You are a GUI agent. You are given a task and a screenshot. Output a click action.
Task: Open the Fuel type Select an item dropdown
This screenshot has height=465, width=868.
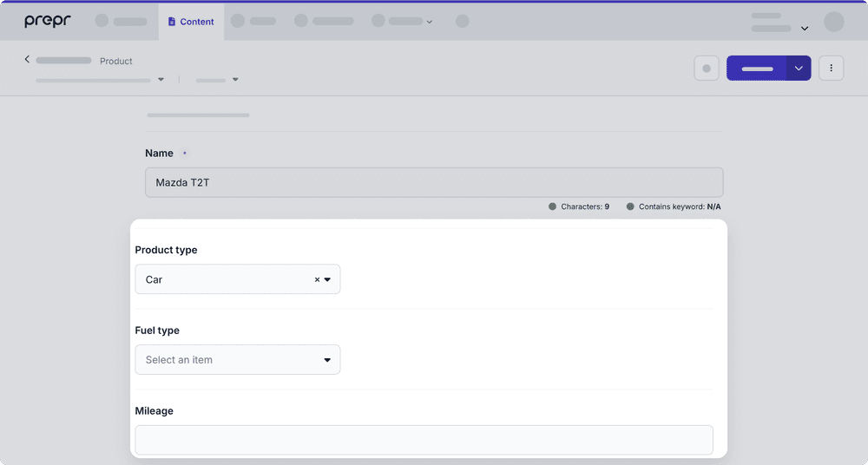[238, 360]
